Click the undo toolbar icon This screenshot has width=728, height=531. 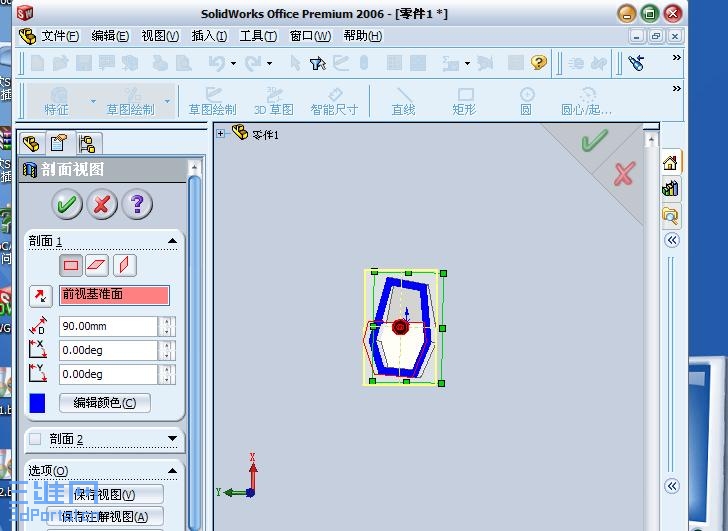[217, 63]
